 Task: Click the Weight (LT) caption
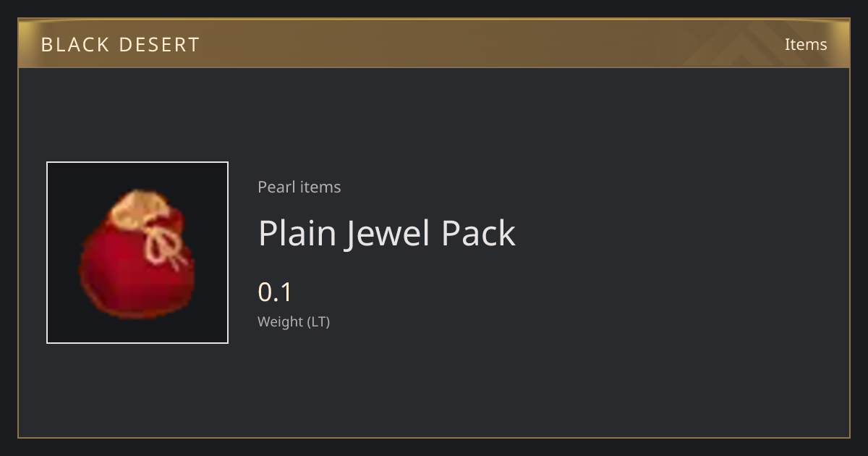pyautogui.click(x=294, y=322)
